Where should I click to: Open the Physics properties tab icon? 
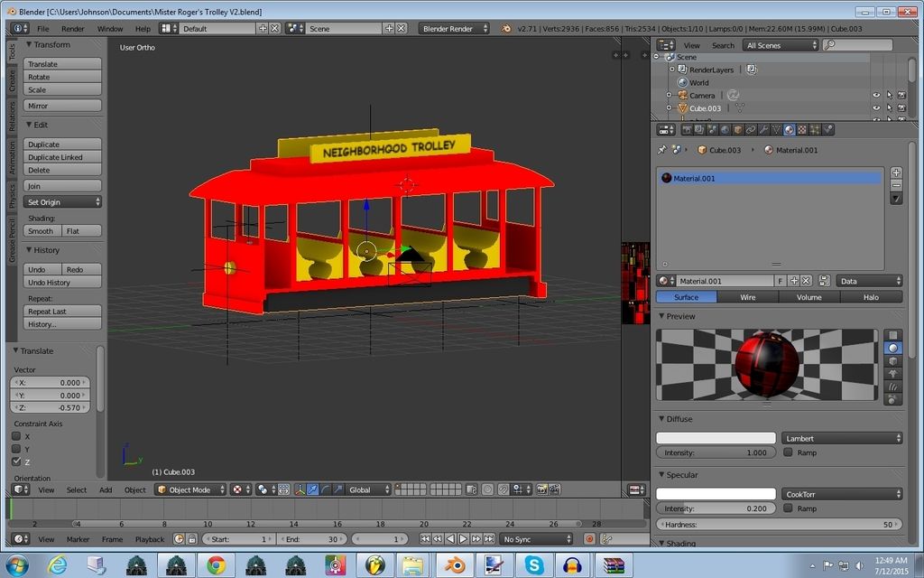tap(828, 130)
